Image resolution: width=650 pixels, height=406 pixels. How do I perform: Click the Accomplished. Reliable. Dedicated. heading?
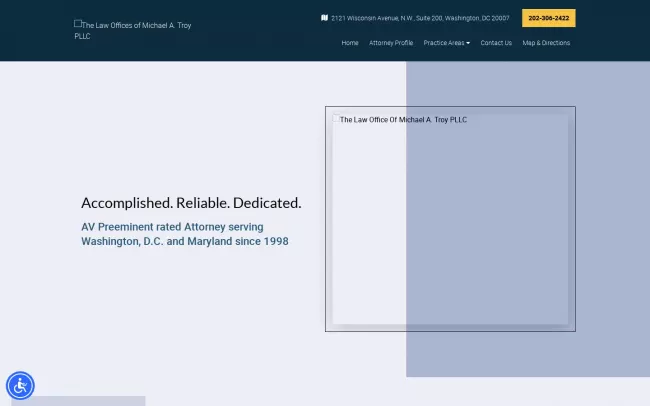click(x=191, y=203)
